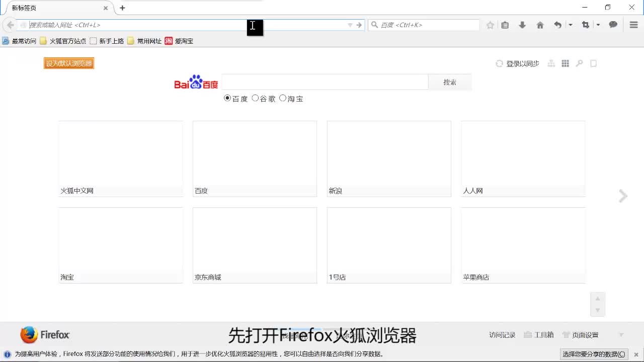Click the 搜索 button
644x362 pixels.
pyautogui.click(x=450, y=82)
